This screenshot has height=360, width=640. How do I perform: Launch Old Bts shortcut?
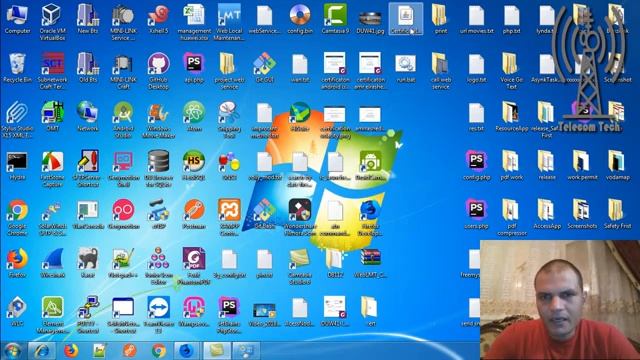point(88,68)
